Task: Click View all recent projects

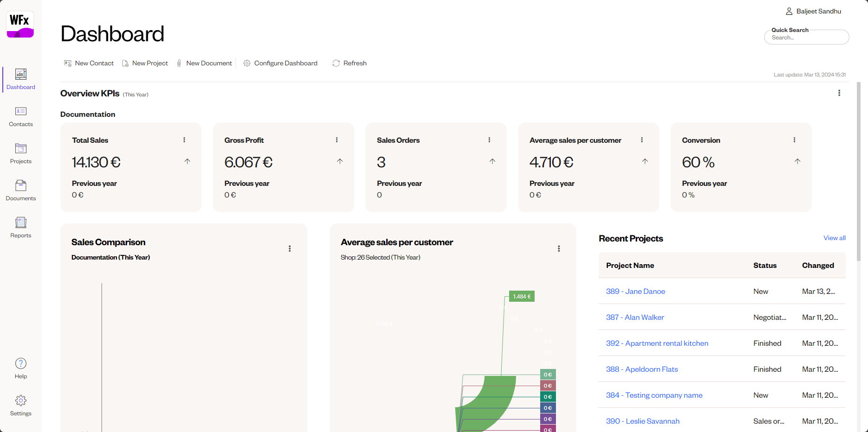Action: (x=835, y=238)
